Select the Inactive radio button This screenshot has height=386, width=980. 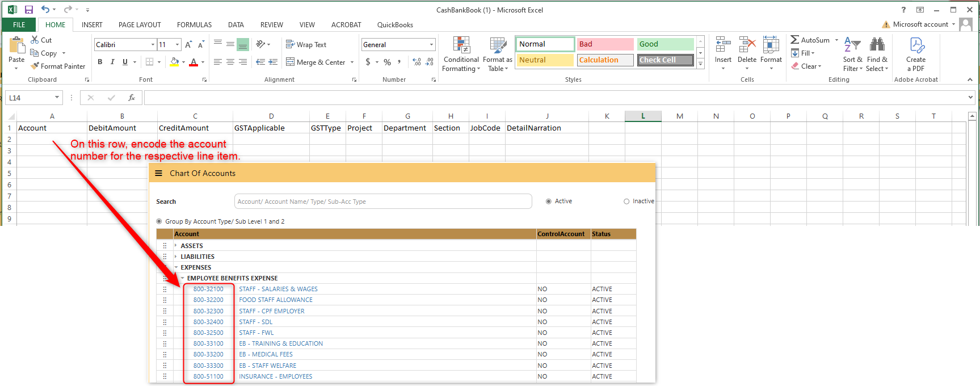tap(626, 202)
